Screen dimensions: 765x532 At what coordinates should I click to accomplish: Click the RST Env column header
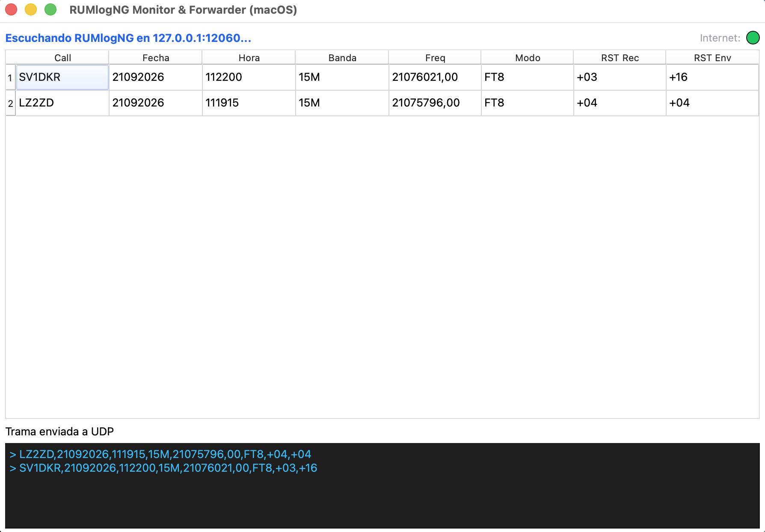tap(712, 58)
